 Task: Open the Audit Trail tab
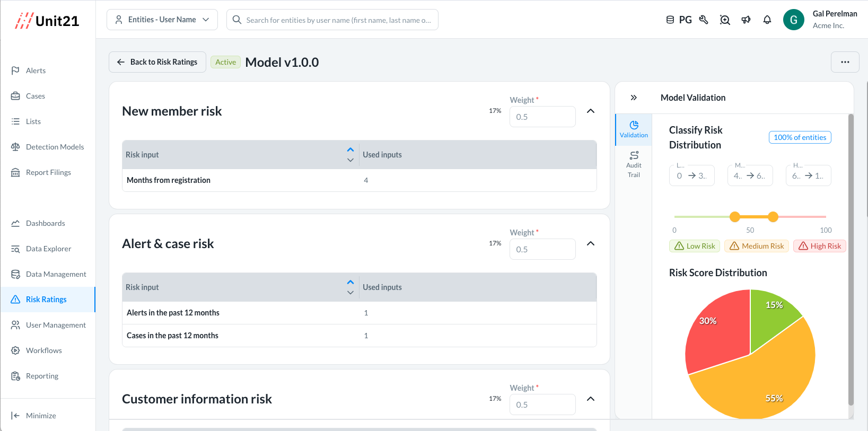634,164
